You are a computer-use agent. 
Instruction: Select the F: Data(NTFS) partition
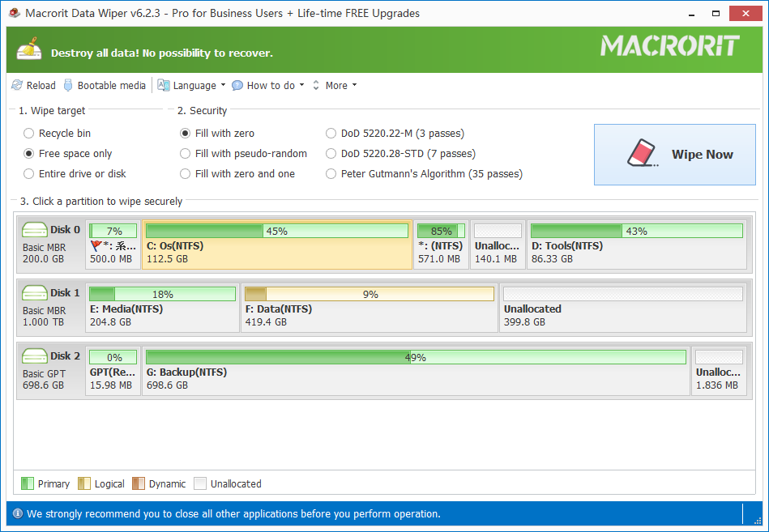[370, 309]
